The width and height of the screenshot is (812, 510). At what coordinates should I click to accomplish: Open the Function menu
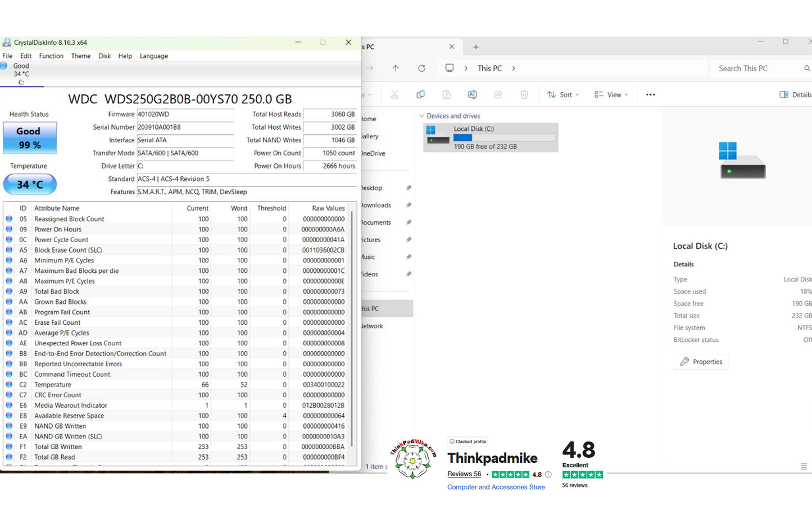tap(51, 56)
